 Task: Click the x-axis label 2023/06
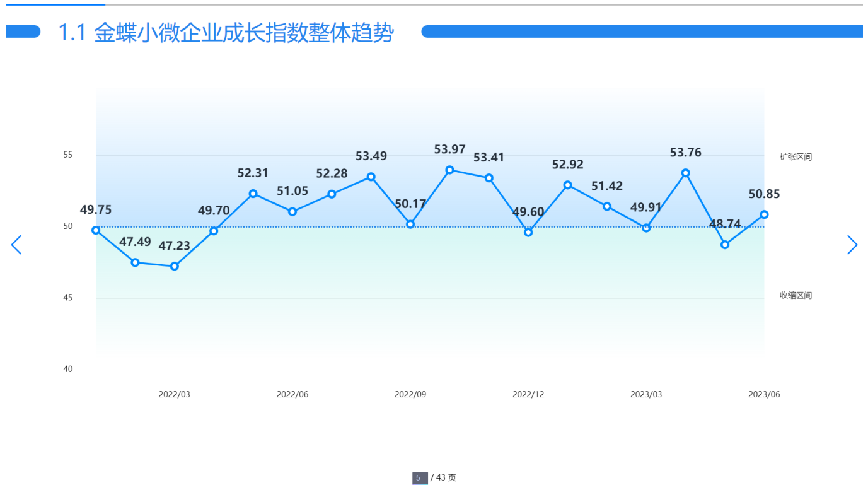click(x=764, y=394)
